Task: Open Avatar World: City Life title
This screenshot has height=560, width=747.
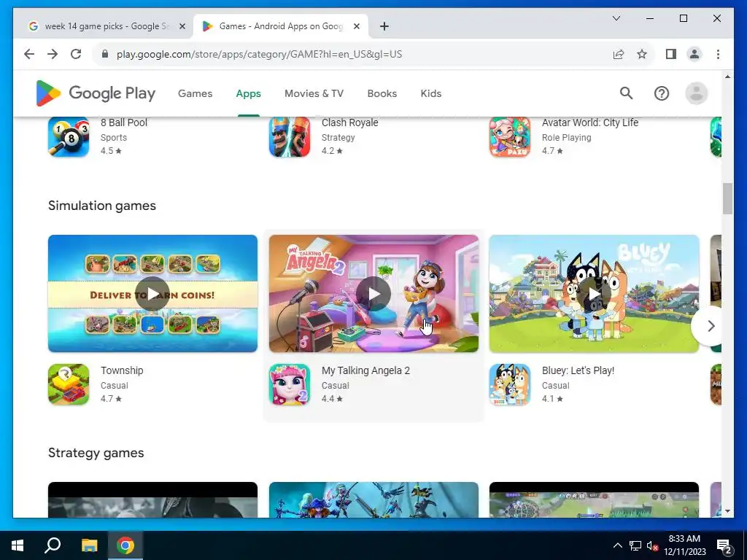Action: coord(589,122)
